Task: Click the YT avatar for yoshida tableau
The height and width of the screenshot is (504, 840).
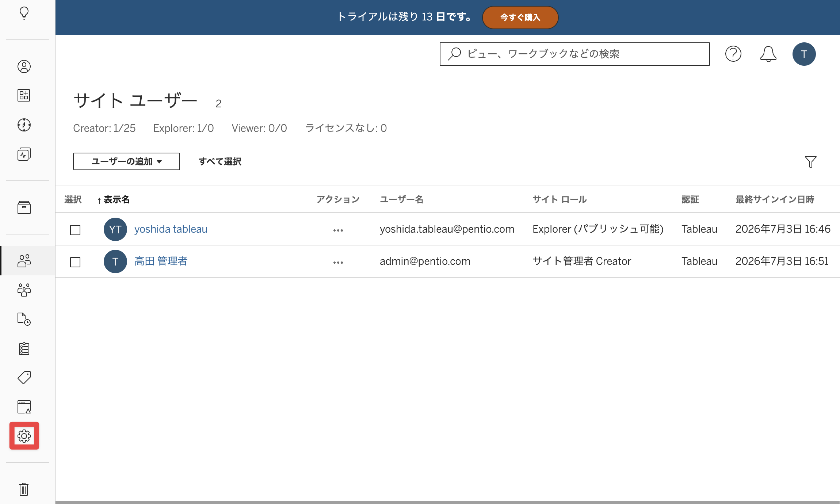Action: [115, 229]
